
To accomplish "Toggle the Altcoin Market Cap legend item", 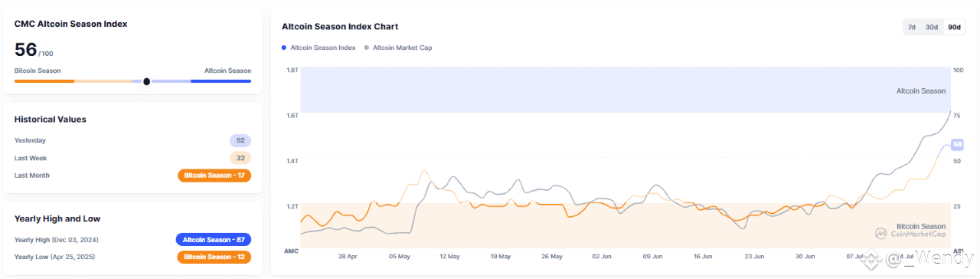I will coord(403,48).
